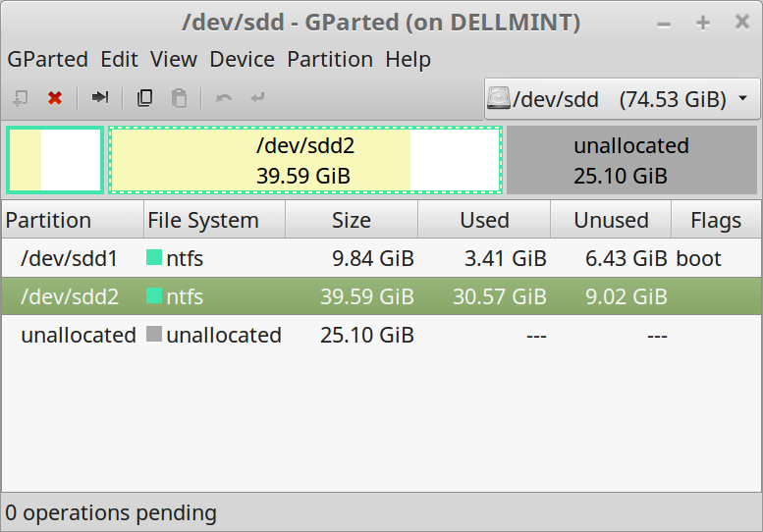Screen dimensions: 763x532
Task: Click the Undo last operation icon
Action: [224, 98]
